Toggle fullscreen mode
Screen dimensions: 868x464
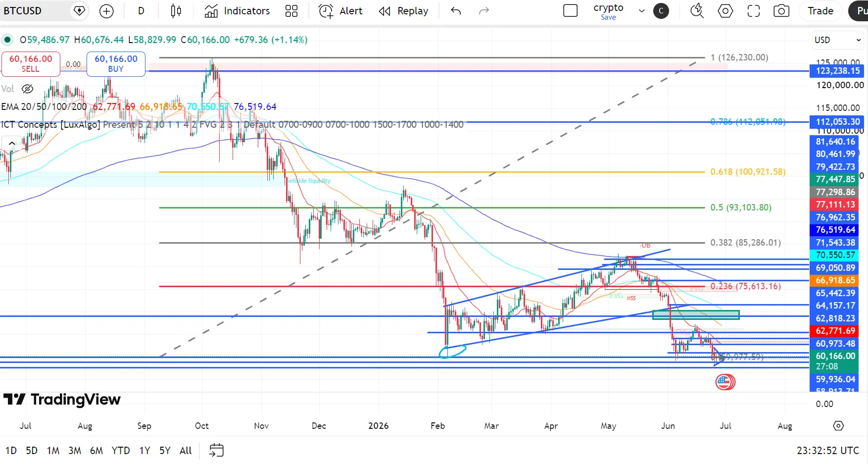point(754,11)
